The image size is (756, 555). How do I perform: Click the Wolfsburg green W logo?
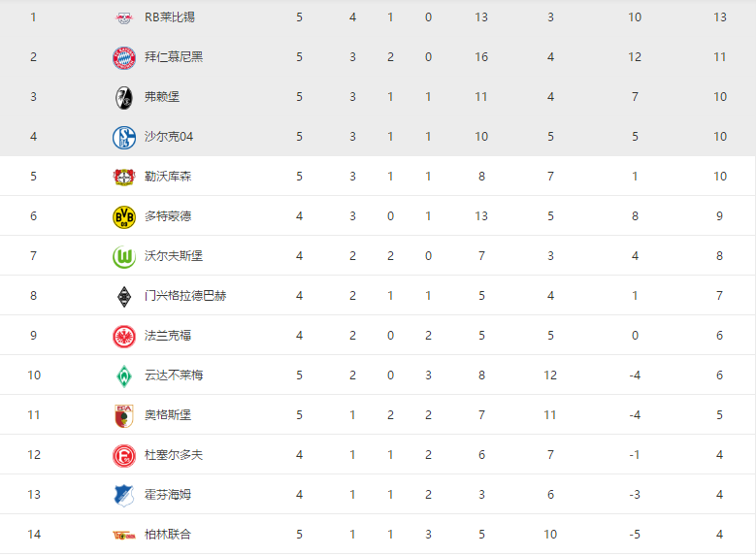click(124, 256)
